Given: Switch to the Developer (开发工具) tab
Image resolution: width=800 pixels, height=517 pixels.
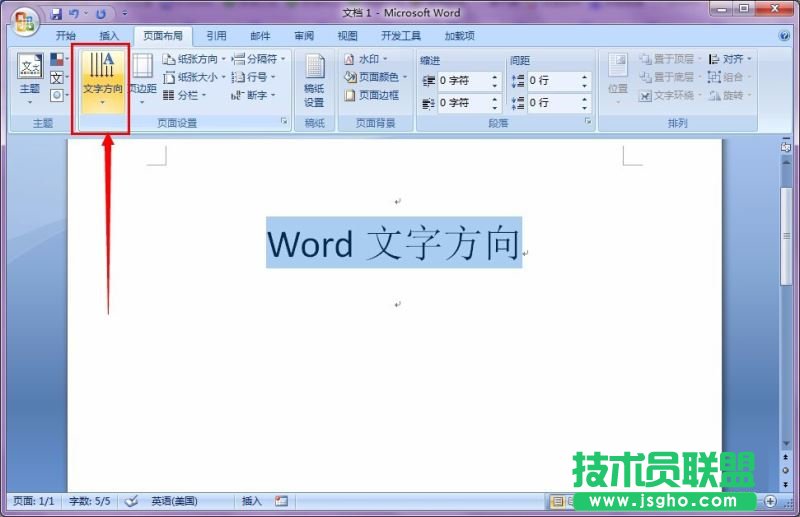Looking at the screenshot, I should [x=401, y=36].
